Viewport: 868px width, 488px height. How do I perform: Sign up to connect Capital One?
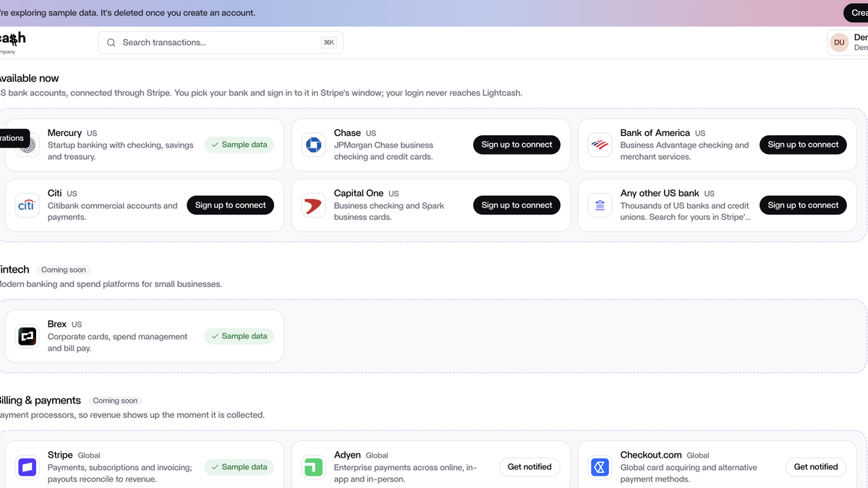click(x=516, y=205)
